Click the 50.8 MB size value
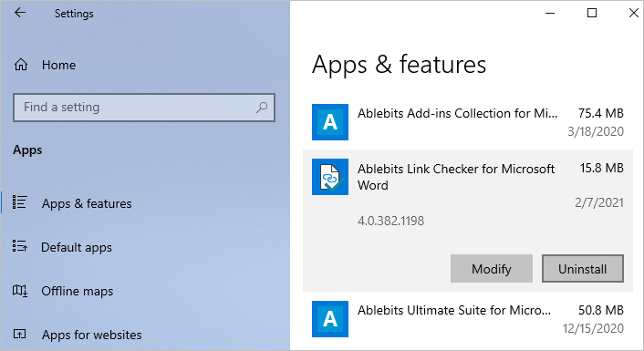The image size is (644, 351). [601, 310]
